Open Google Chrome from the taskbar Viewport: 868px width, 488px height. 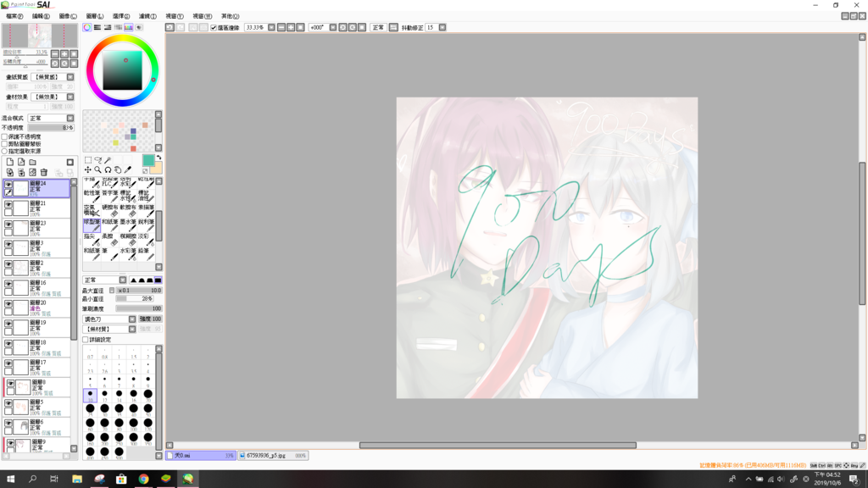(143, 480)
